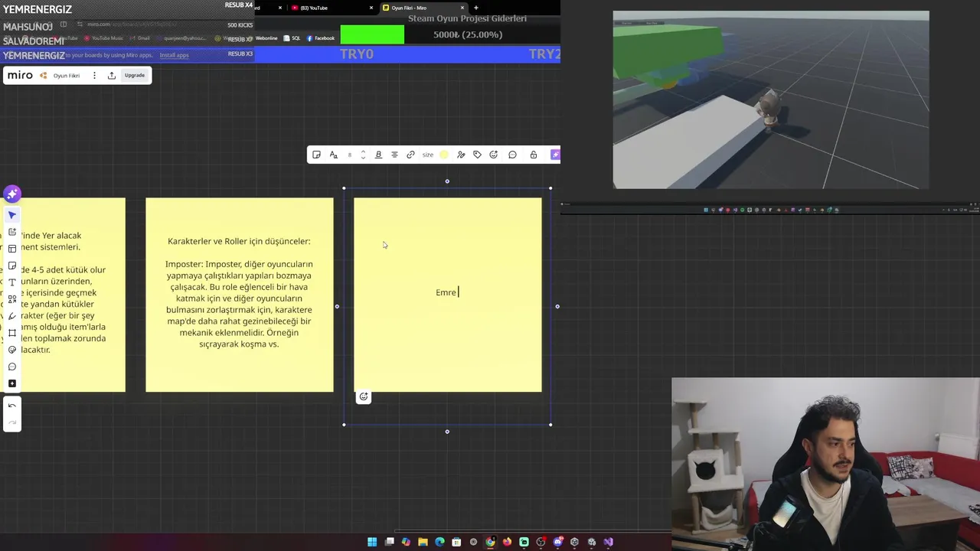This screenshot has width=980, height=551.
Task: Select the Comment tool in the left toolbar
Action: coord(11,367)
